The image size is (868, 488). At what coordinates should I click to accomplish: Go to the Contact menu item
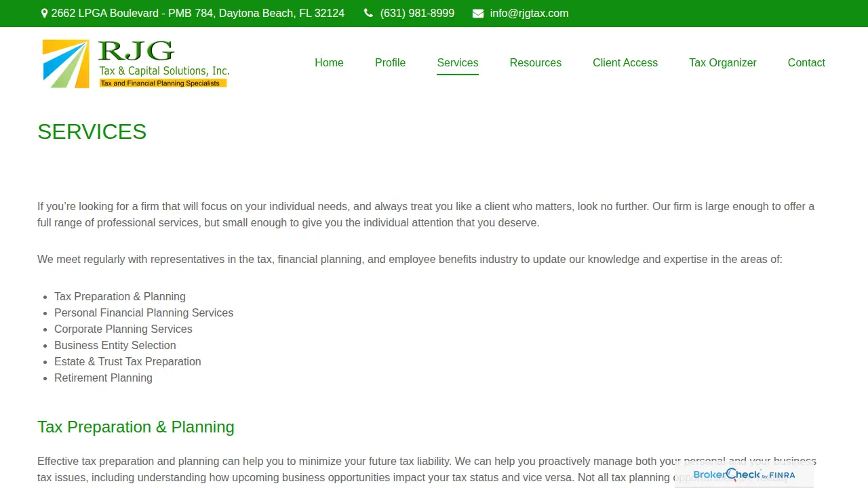[x=806, y=62]
